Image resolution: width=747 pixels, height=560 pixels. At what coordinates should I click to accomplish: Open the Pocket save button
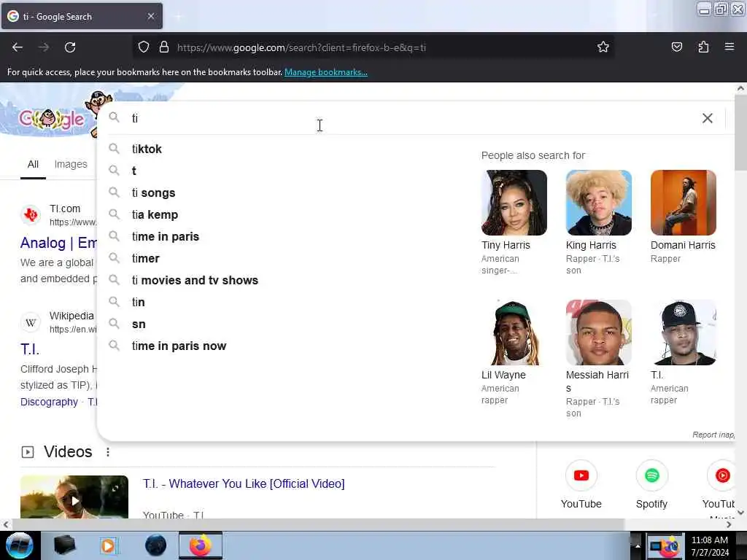677,47
